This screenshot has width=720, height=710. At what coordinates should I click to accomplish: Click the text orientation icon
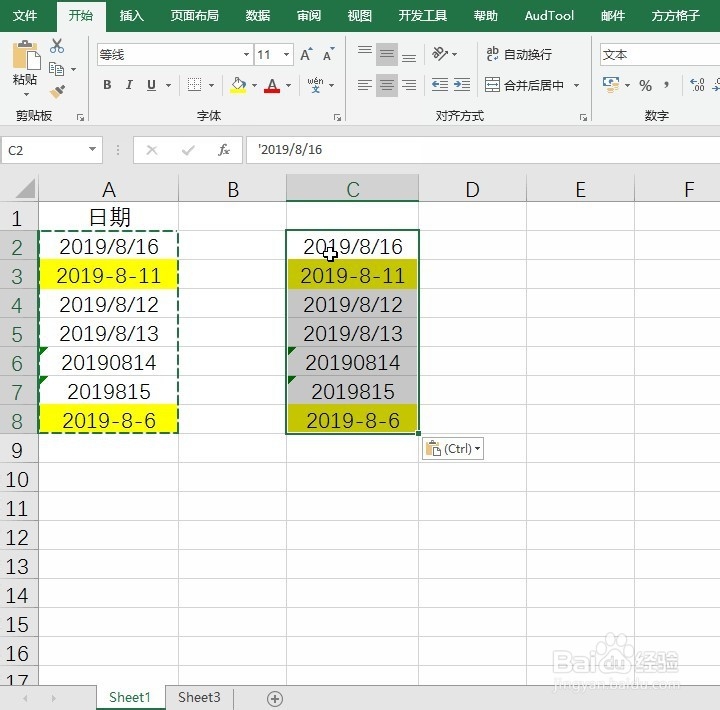[x=440, y=54]
